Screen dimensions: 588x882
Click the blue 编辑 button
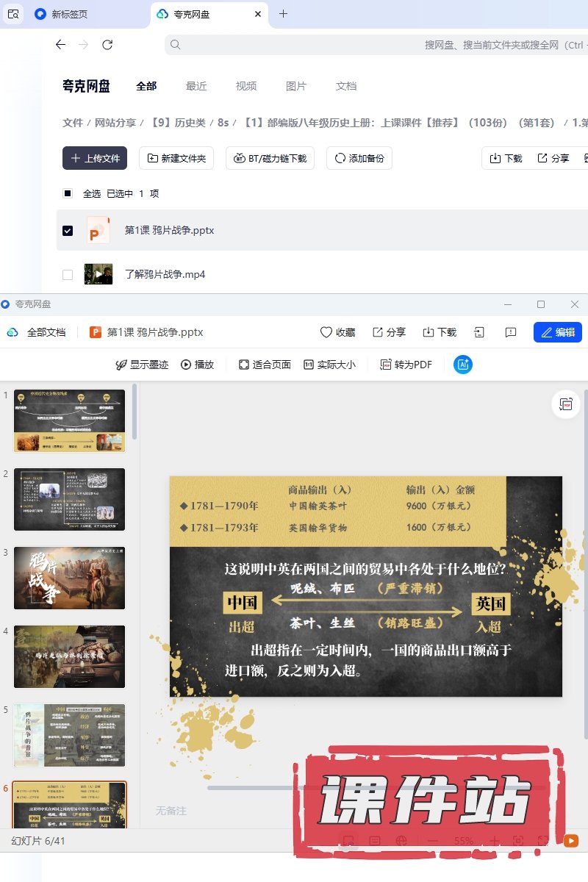tap(557, 332)
